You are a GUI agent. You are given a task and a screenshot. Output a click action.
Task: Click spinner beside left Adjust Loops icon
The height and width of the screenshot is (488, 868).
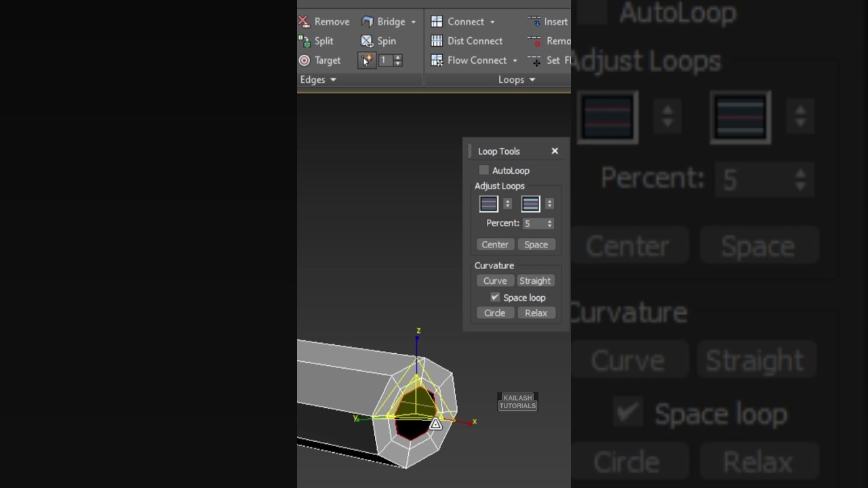tap(507, 203)
